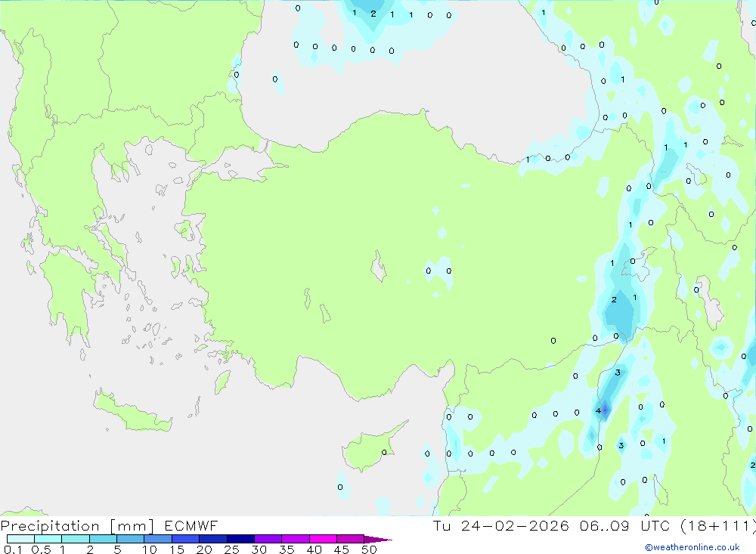The height and width of the screenshot is (554, 756).
Task: Click the 25 legend scale label
Action: tap(231, 549)
